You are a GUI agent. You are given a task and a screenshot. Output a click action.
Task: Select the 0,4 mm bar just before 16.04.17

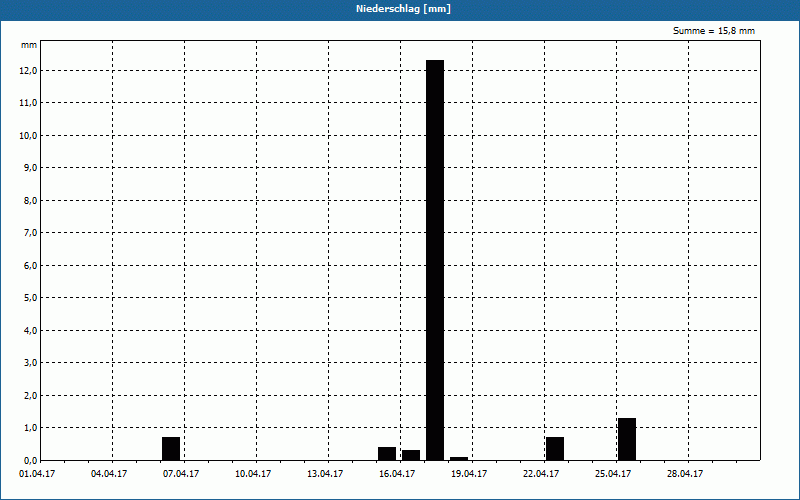click(x=387, y=454)
